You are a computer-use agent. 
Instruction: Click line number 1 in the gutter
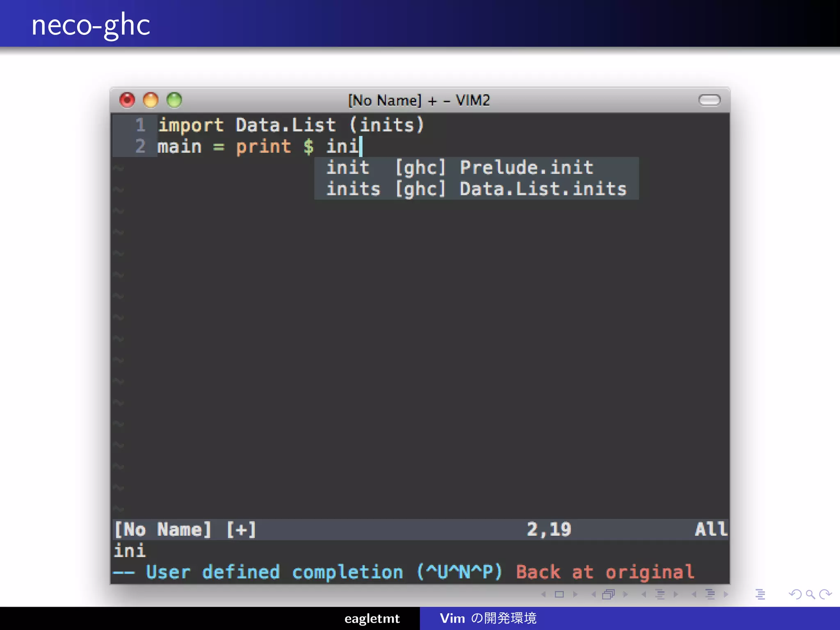click(140, 125)
